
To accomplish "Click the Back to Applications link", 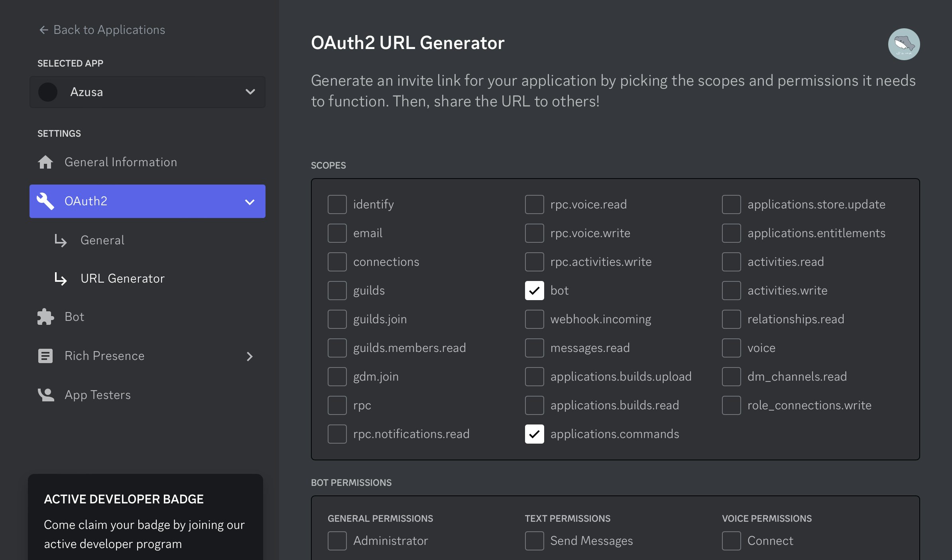I will tap(109, 30).
